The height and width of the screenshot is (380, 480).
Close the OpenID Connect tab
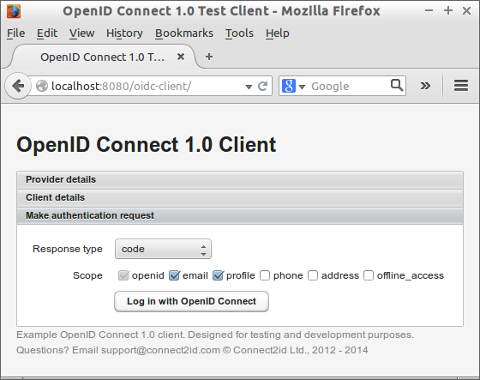pos(181,57)
